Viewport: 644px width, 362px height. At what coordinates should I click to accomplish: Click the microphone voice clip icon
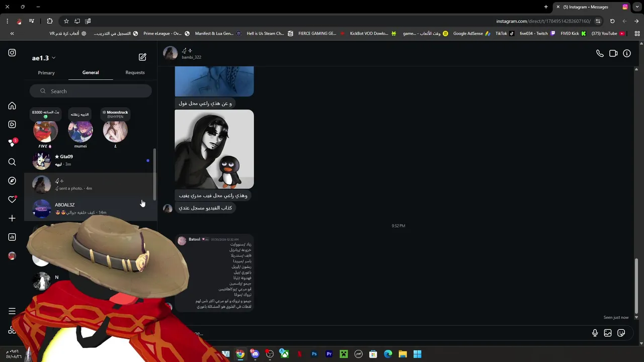pyautogui.click(x=595, y=333)
